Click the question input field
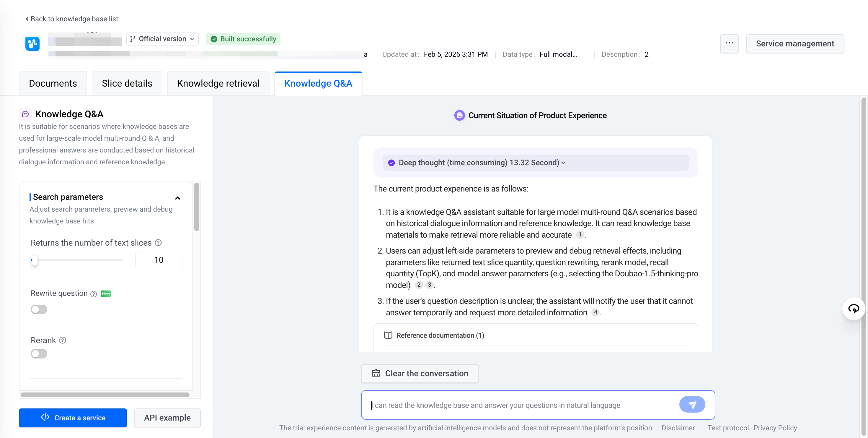This screenshot has width=868, height=438. click(x=522, y=405)
